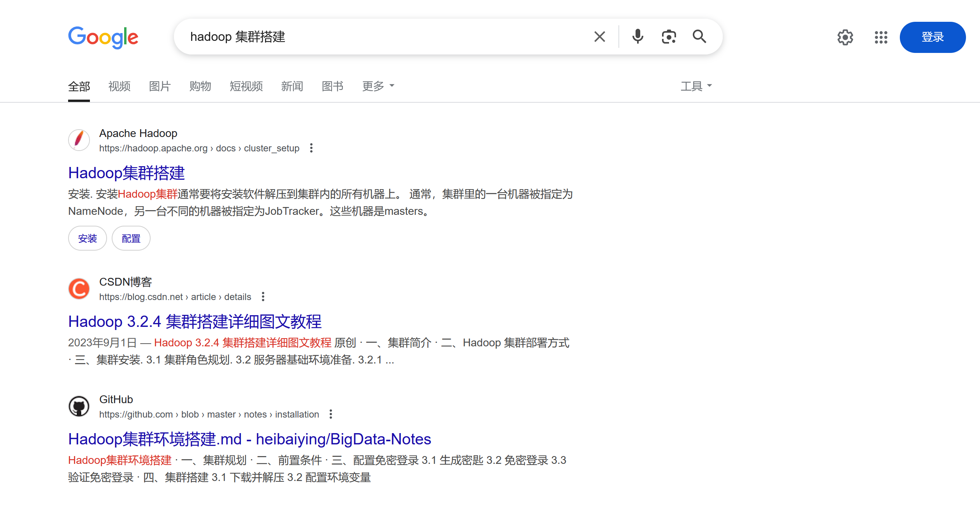The height and width of the screenshot is (509, 980).
Task: Open the Hadoop集群搭建 result link
Action: pyautogui.click(x=126, y=173)
